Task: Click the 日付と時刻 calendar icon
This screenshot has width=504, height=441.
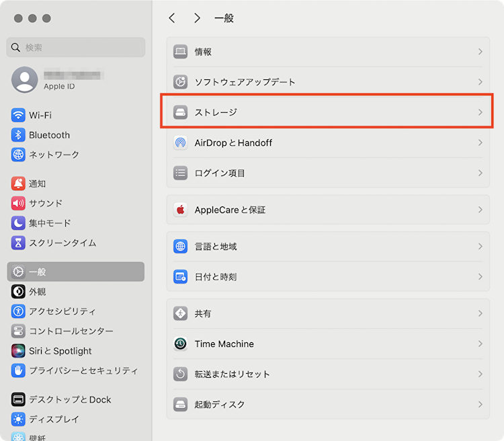Action: point(180,276)
